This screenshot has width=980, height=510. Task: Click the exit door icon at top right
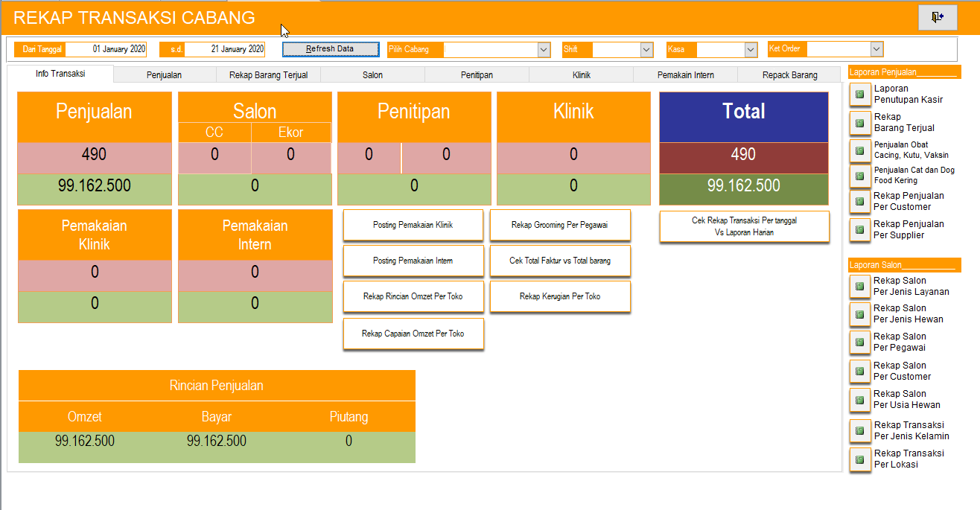coord(938,17)
